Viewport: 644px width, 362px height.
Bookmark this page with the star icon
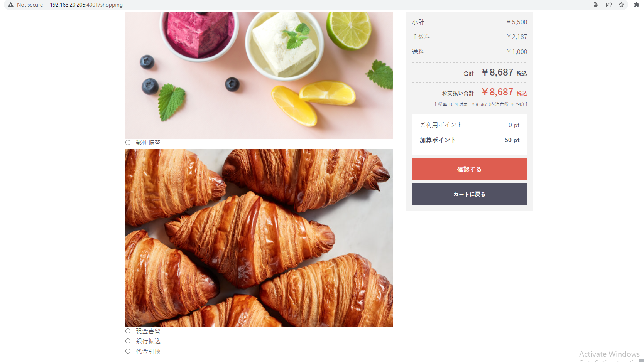pyautogui.click(x=621, y=5)
